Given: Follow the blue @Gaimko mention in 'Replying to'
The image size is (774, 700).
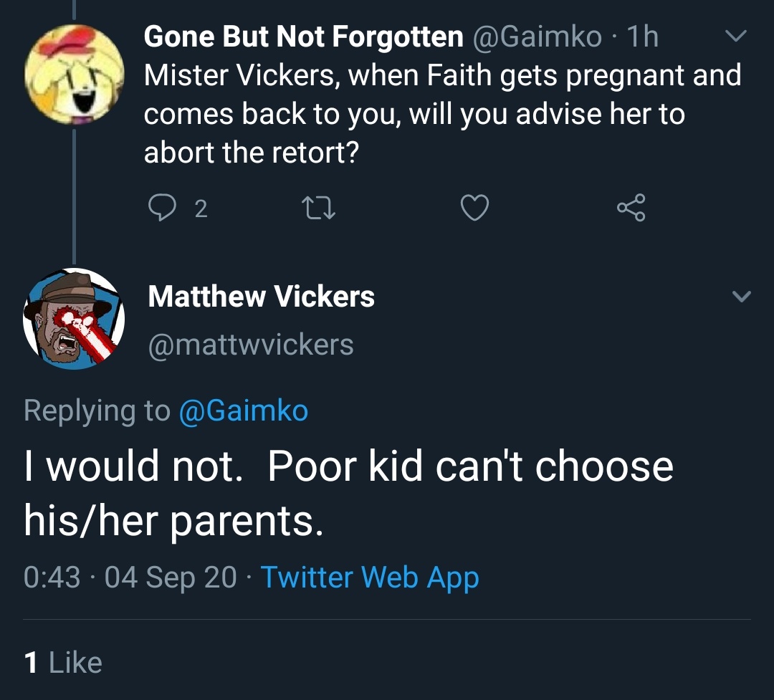Looking at the screenshot, I should (244, 411).
